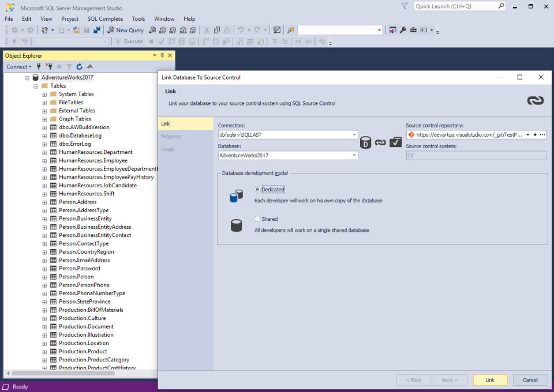Viewport: 554px width, 392px height.
Task: Open the Help menu
Action: point(189,18)
